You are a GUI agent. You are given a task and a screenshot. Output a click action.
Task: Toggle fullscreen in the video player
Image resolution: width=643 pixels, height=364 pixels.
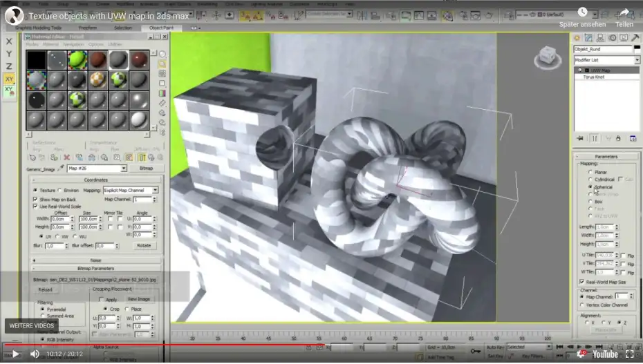pos(630,354)
